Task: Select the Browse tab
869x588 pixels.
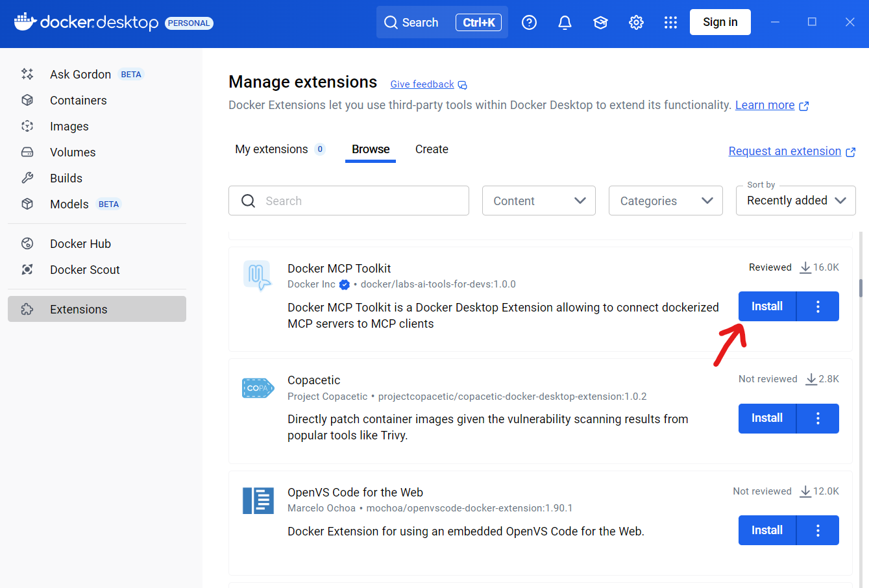Action: pos(371,149)
